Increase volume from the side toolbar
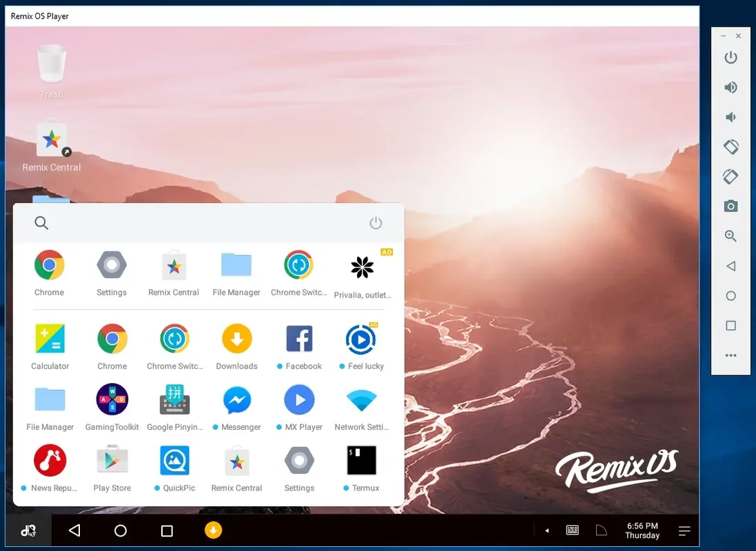The image size is (756, 551). pyautogui.click(x=731, y=87)
